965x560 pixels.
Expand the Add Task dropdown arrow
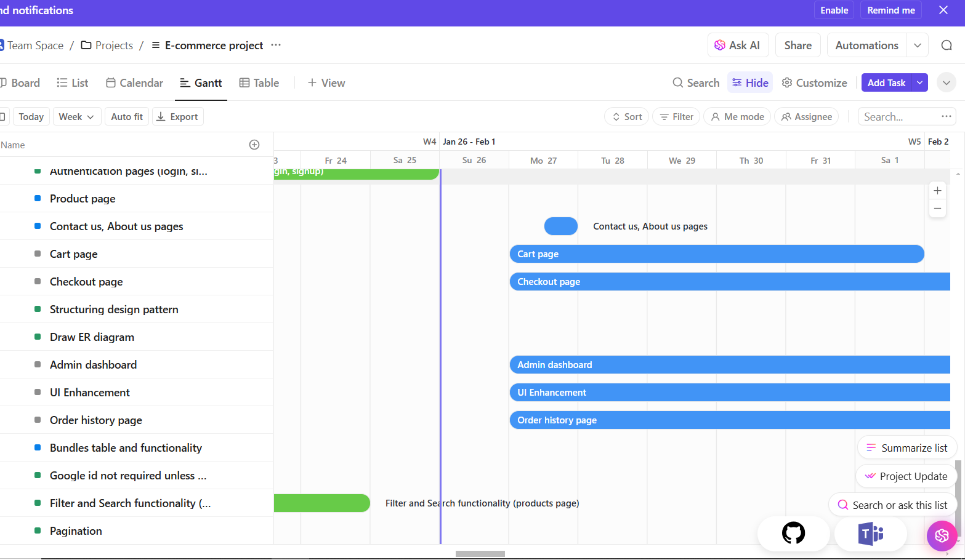919,83
